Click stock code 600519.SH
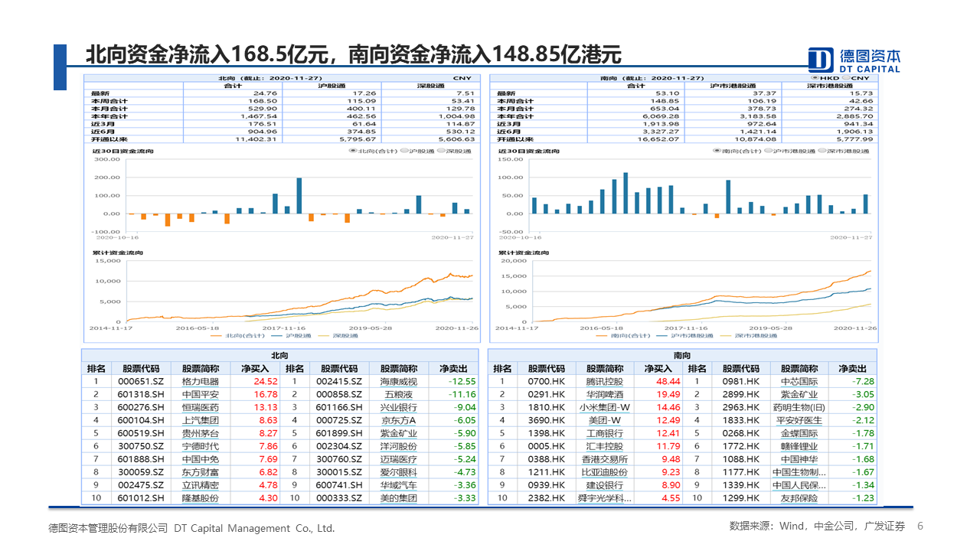This screenshot has width=980, height=551. point(141,433)
